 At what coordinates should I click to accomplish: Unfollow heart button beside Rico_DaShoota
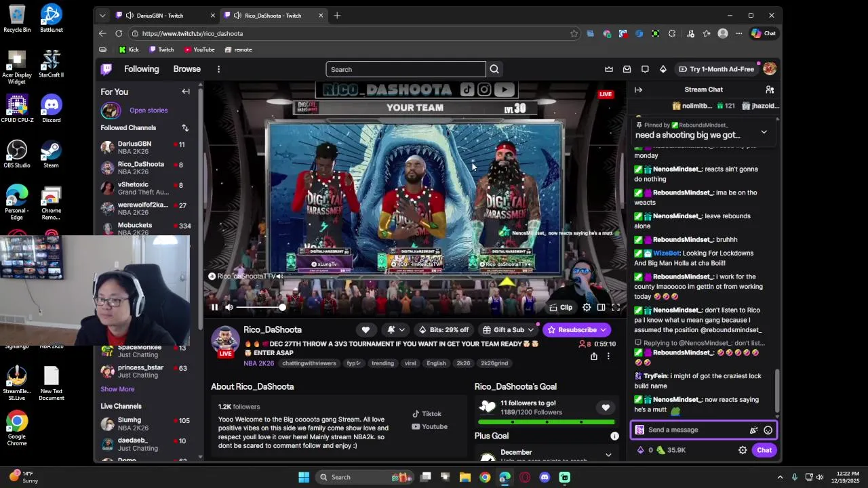coord(366,329)
